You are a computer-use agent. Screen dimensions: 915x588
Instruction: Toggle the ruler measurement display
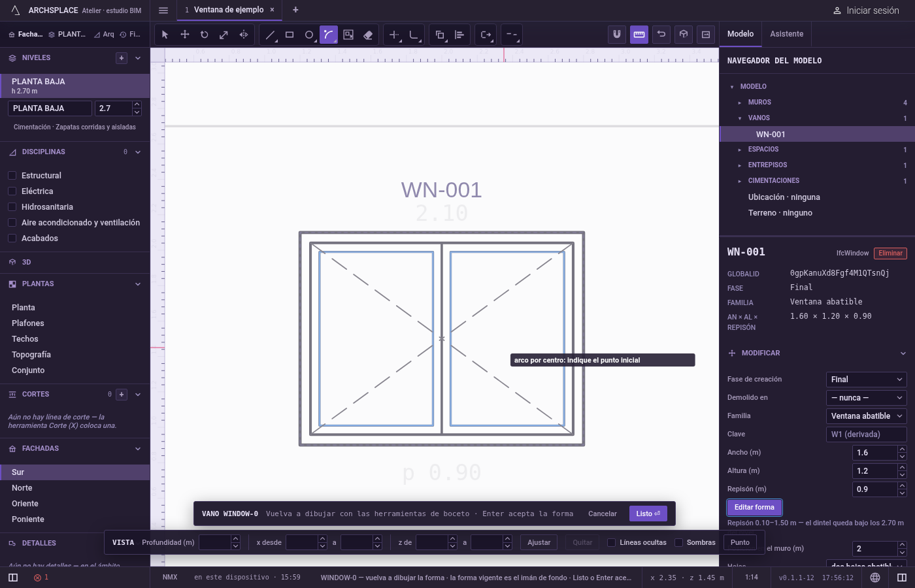point(639,35)
